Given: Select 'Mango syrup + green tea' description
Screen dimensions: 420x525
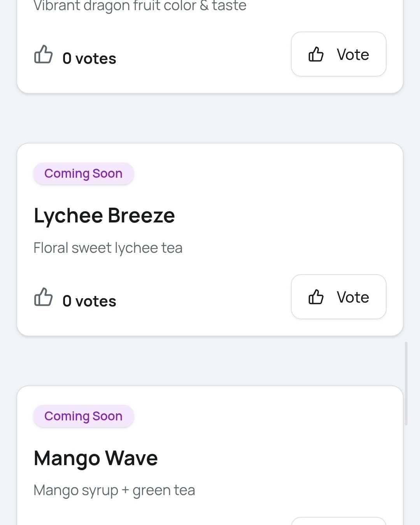Looking at the screenshot, I should click(x=114, y=490).
